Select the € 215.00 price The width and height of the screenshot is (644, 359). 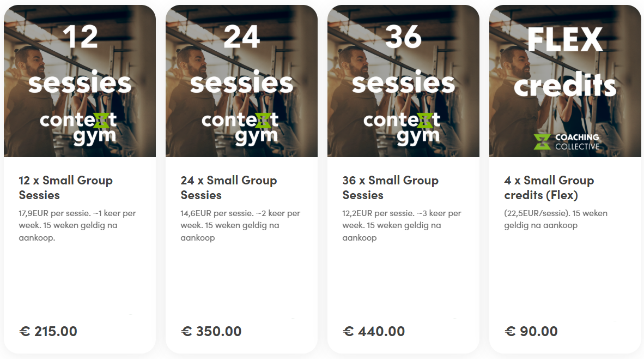pyautogui.click(x=48, y=331)
